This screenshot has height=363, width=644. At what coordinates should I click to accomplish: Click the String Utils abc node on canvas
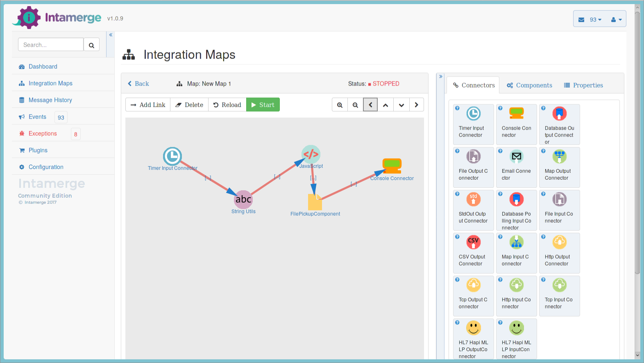[x=243, y=199]
